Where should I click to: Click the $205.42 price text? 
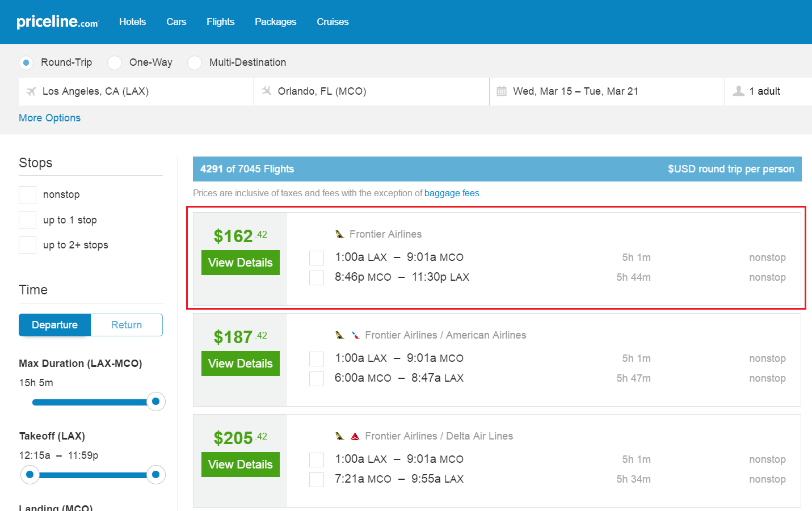(240, 438)
